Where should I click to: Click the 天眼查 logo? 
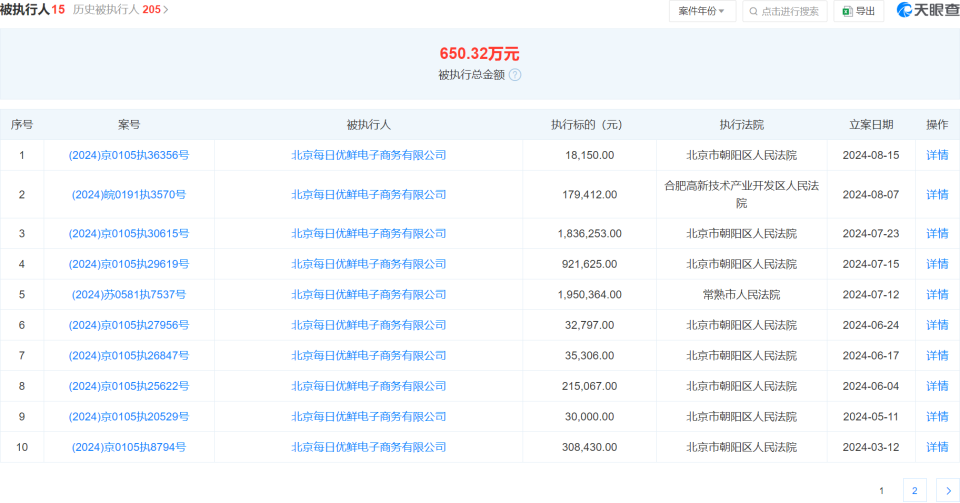(928, 10)
